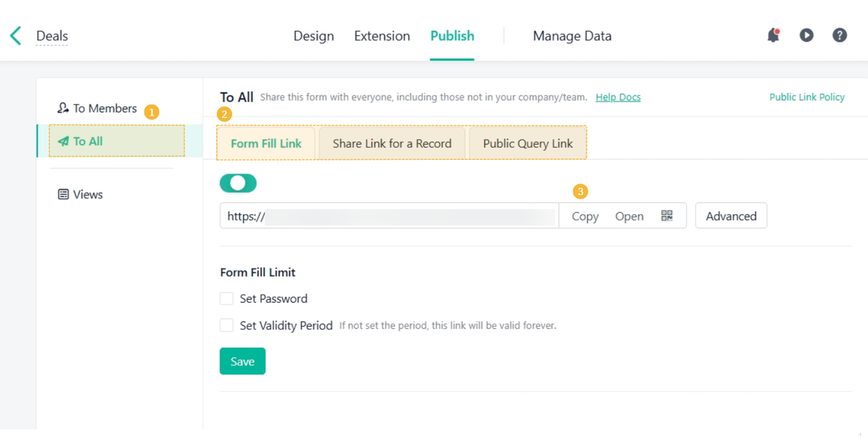Click the Deals form title
Screen dimensions: 868x437
52,36
